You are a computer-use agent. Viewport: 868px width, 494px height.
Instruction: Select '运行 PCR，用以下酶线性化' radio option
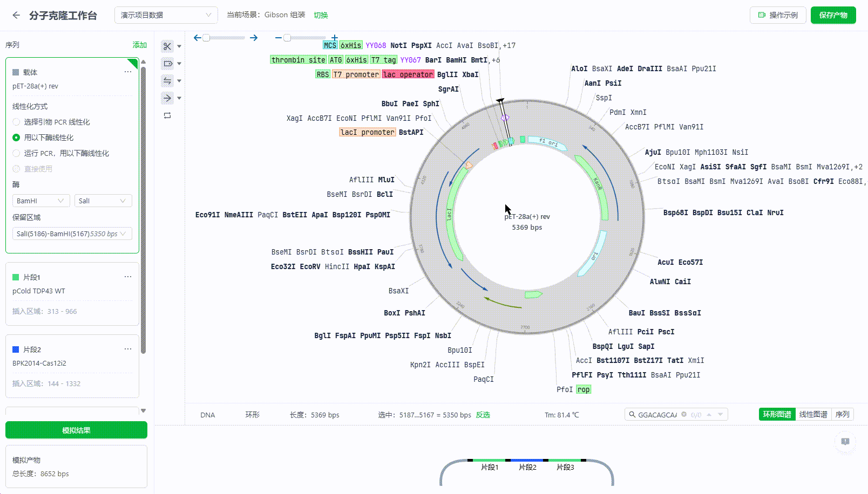tap(16, 153)
